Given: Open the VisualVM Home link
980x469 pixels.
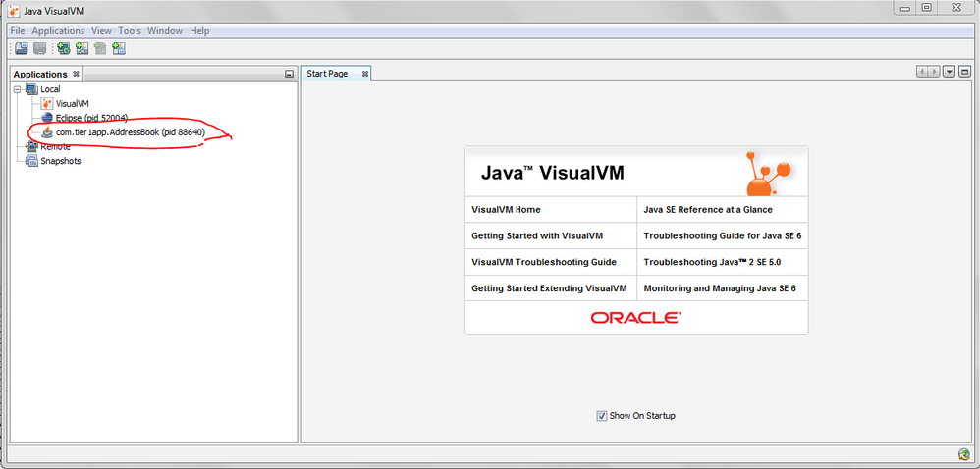Looking at the screenshot, I should tap(507, 210).
